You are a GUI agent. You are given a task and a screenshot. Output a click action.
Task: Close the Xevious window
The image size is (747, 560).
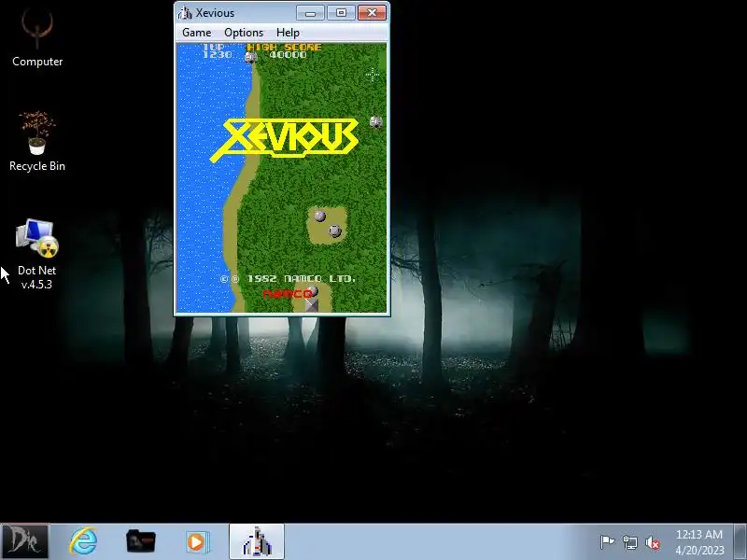372,12
